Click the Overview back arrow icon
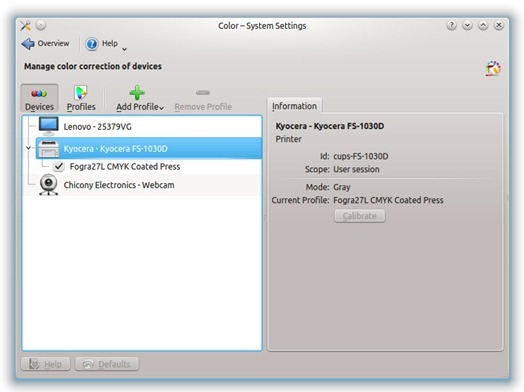This screenshot has height=392, width=524. tap(28, 44)
